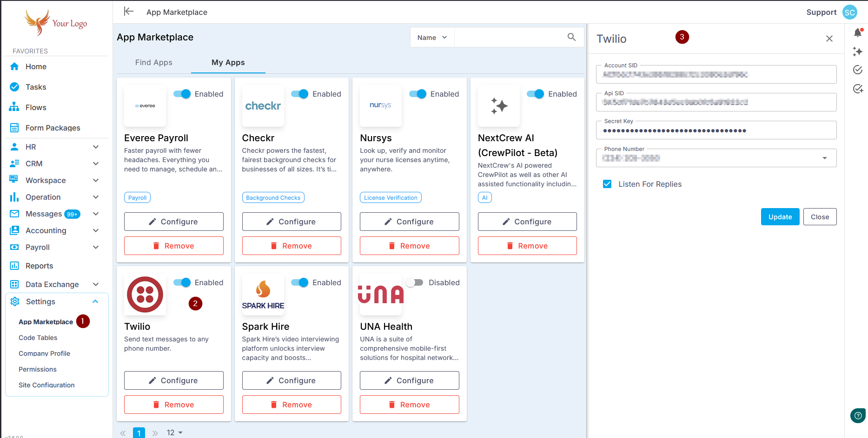
Task: Open the Name search filter dropdown
Action: tap(432, 37)
